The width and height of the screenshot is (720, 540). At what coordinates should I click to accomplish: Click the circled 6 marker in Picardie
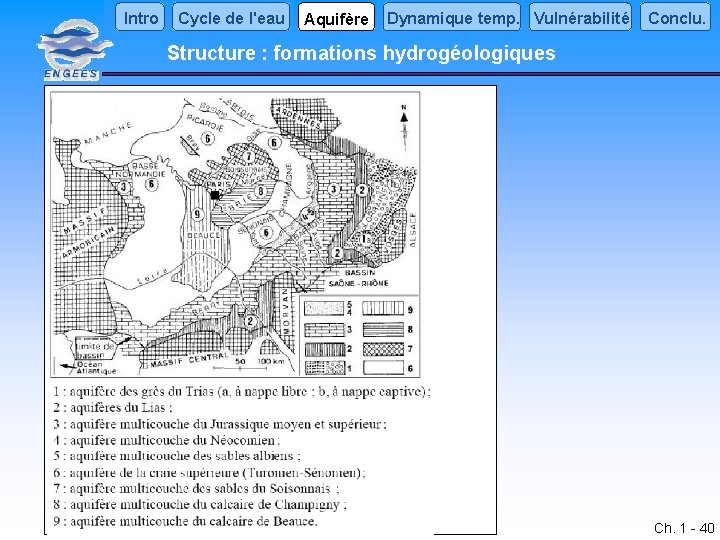point(208,138)
